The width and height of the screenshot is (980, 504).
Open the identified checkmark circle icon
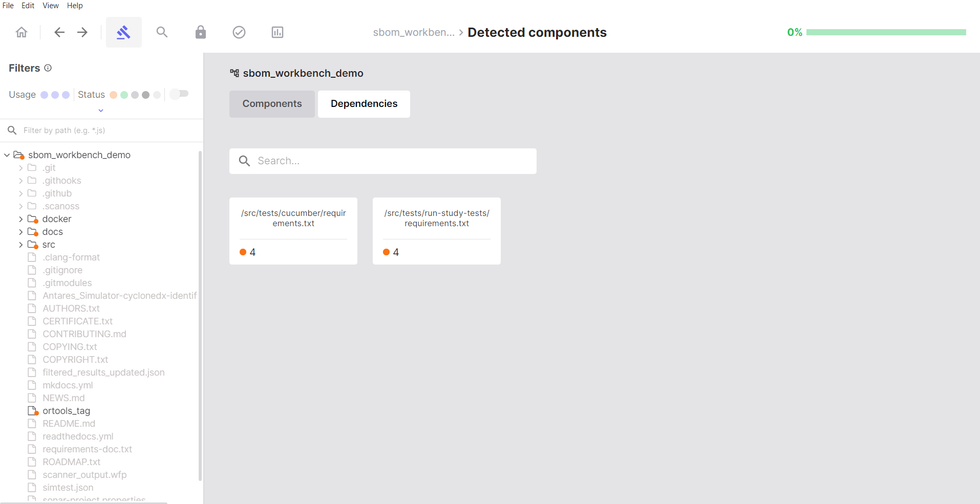tap(239, 32)
